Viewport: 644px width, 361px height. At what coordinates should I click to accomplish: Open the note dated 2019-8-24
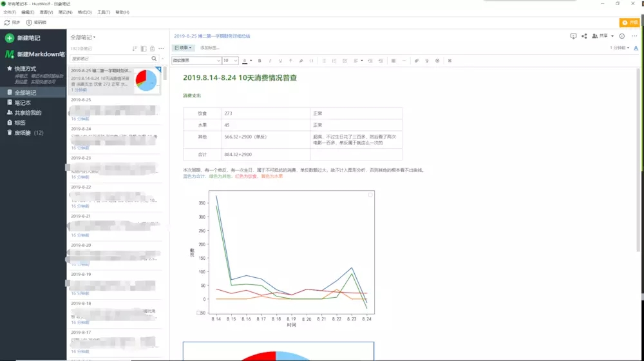115,139
